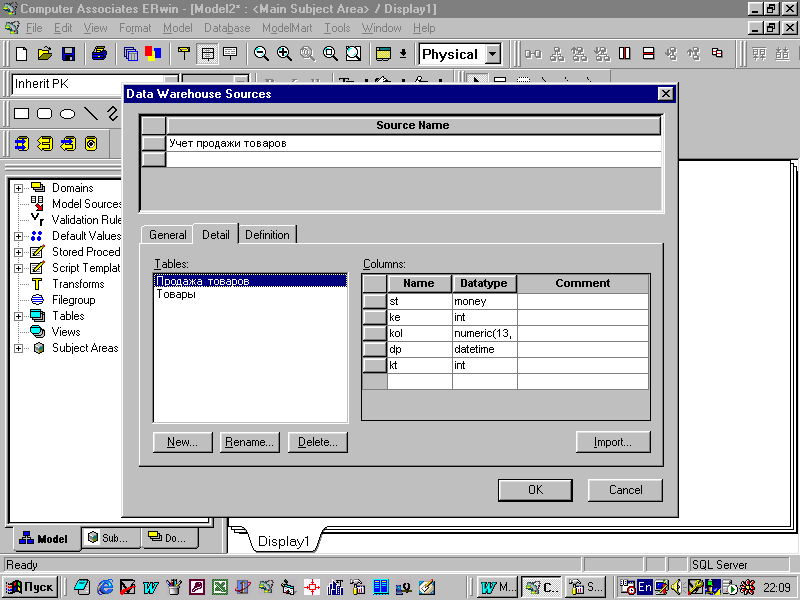The width and height of the screenshot is (800, 600).
Task: Click the Comment column header
Action: [x=583, y=283]
